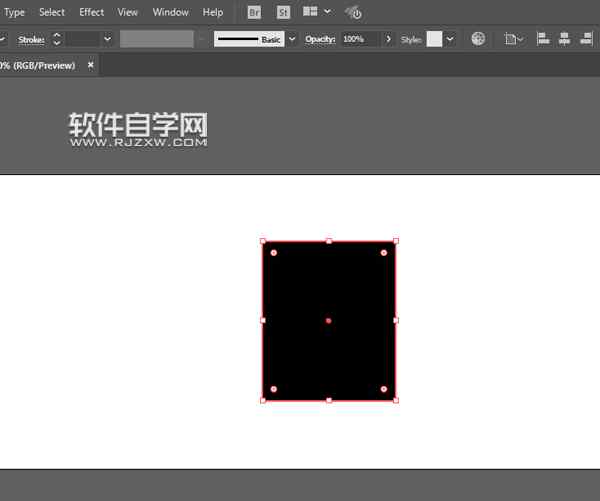Click the GPU performance rocket icon
600x501 pixels.
click(353, 13)
